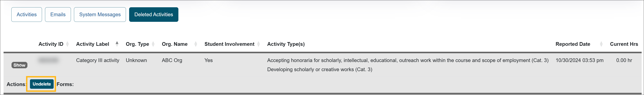Open the Activities tab

pyautogui.click(x=27, y=15)
